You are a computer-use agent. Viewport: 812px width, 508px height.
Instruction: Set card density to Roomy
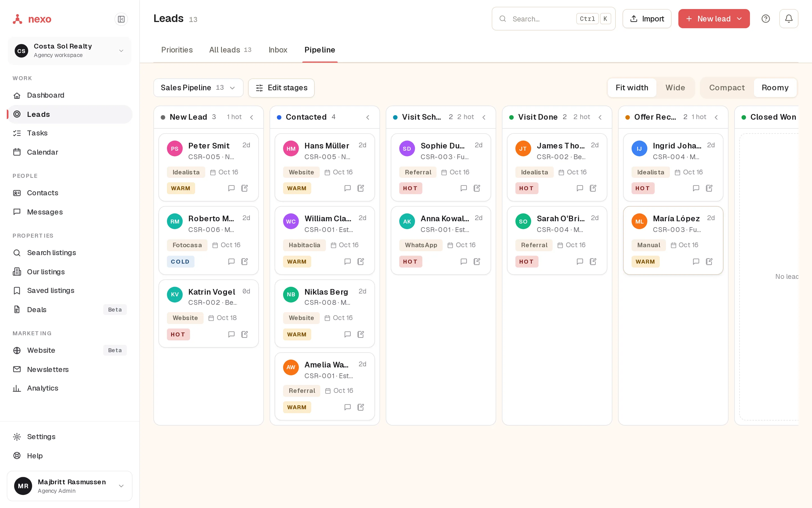[x=775, y=88]
